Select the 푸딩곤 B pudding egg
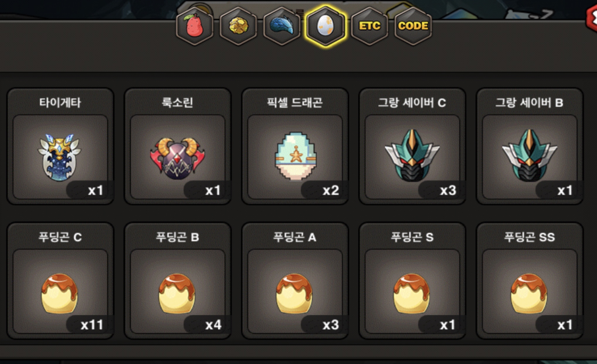597x364 pixels. (177, 293)
